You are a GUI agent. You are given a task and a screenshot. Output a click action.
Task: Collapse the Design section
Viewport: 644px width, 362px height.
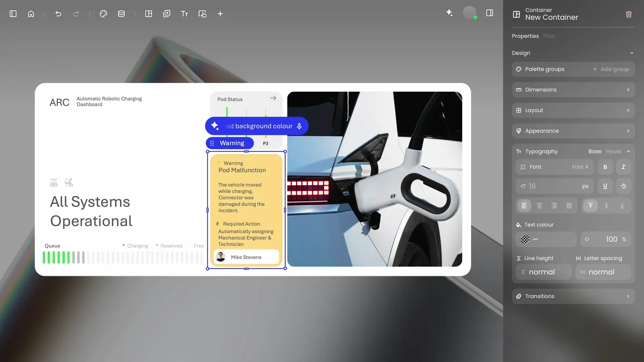coord(632,53)
